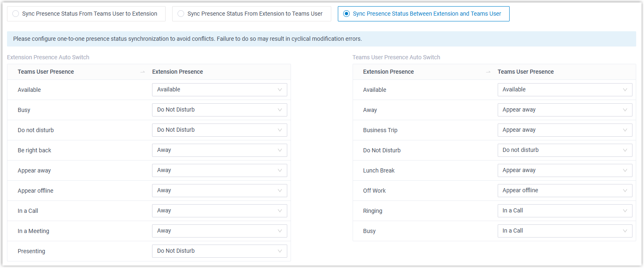Open Extension Presence dropdown for In a Call
644x268 pixels.
[219, 211]
